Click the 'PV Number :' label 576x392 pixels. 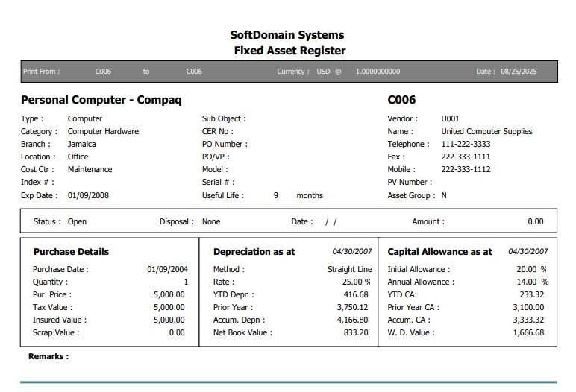[410, 182]
